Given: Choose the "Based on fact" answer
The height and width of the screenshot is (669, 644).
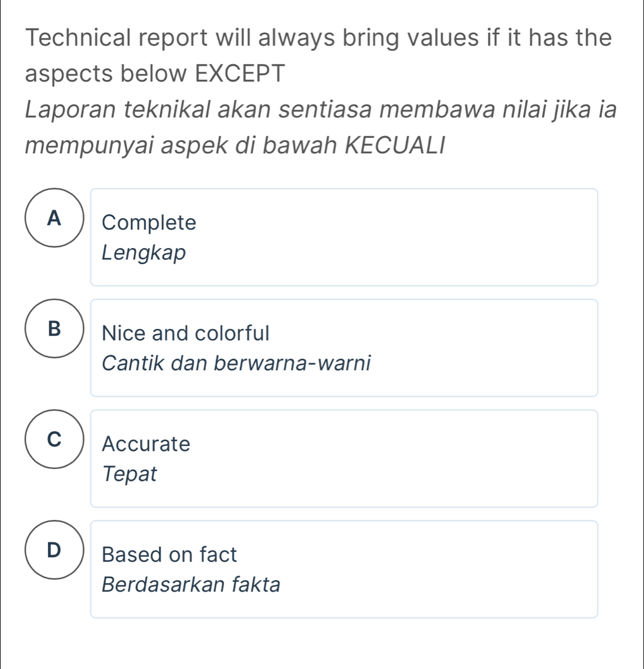Looking at the screenshot, I should click(169, 555).
